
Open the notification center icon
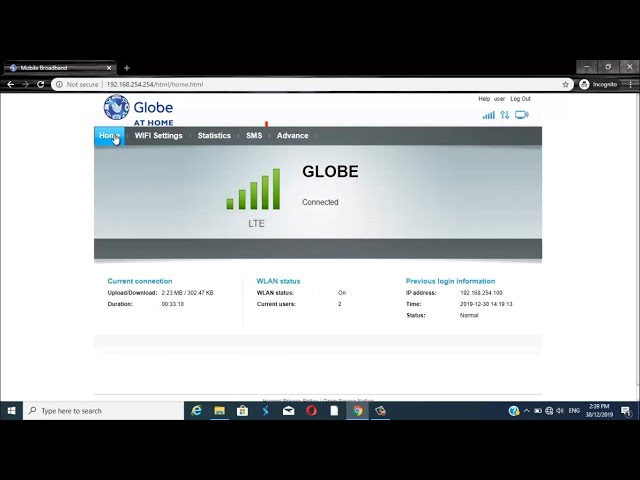[x=625, y=411]
